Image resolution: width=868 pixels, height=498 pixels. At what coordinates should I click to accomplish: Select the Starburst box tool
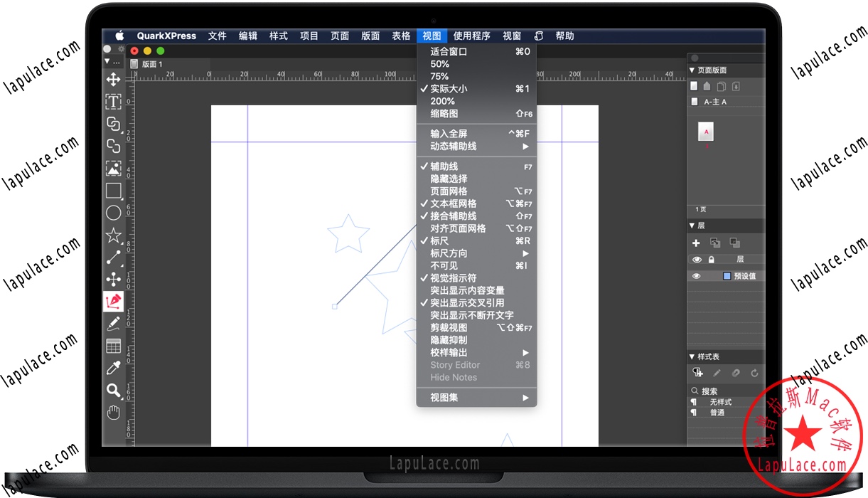113,234
